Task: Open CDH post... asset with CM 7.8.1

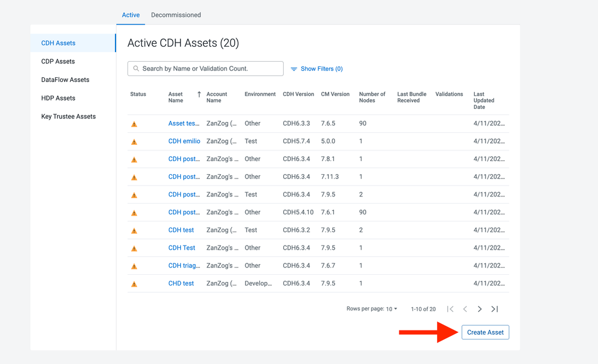Action: tap(184, 159)
